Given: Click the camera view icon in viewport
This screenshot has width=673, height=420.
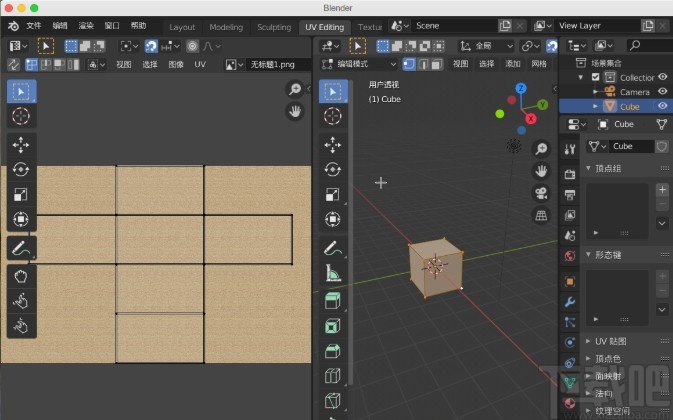Looking at the screenshot, I should point(541,193).
